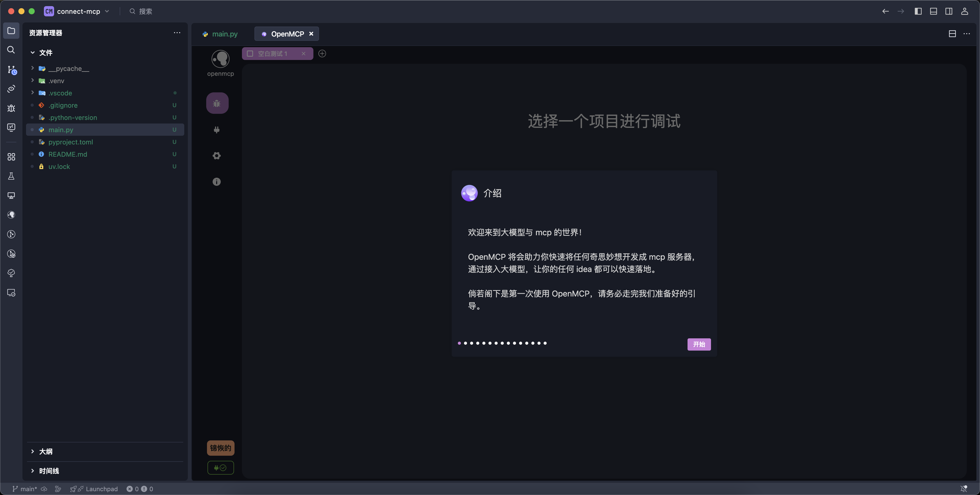Open the Testing flask icon
980x495 pixels.
coord(11,176)
